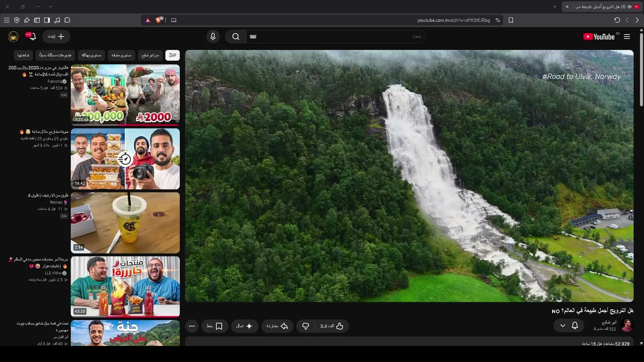Image resolution: width=644 pixels, height=362 pixels.
Task: Open the ابو شايع channel avatar
Action: click(x=627, y=326)
